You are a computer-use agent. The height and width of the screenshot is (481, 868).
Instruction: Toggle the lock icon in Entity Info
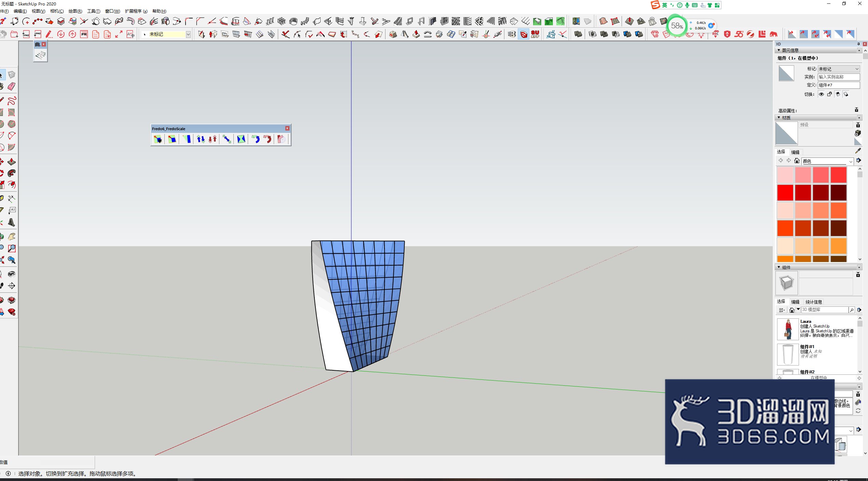click(x=829, y=94)
